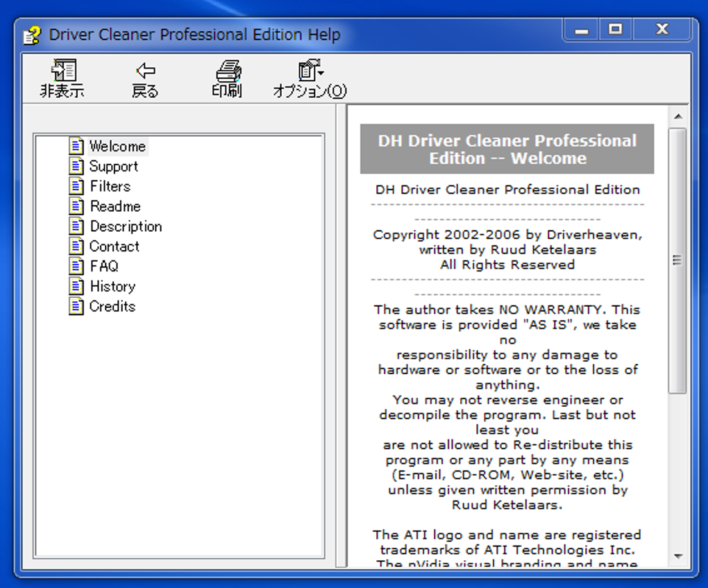708x588 pixels.
Task: Click the 'written by Ruud Ketelaars' line
Action: click(x=507, y=250)
